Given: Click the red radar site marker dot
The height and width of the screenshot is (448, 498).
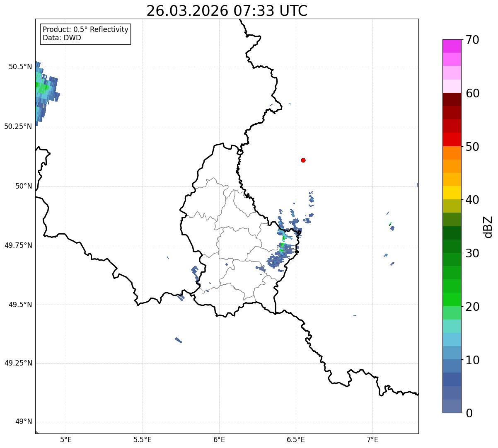Looking at the screenshot, I should tap(303, 160).
